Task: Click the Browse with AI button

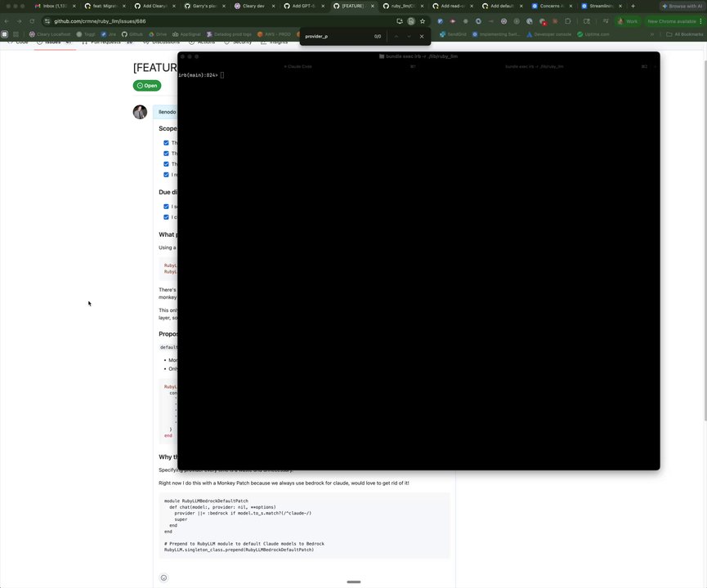Action: pyautogui.click(x=682, y=7)
